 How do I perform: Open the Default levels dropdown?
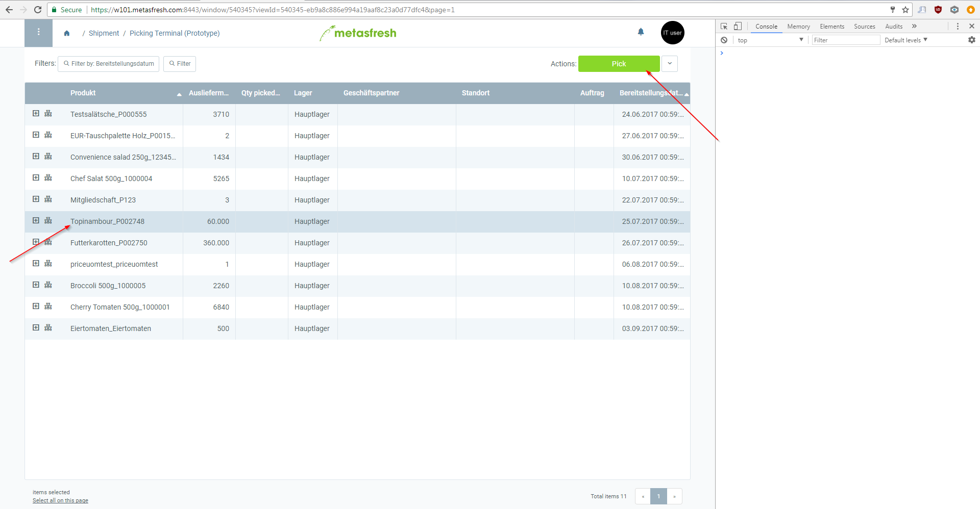click(906, 40)
